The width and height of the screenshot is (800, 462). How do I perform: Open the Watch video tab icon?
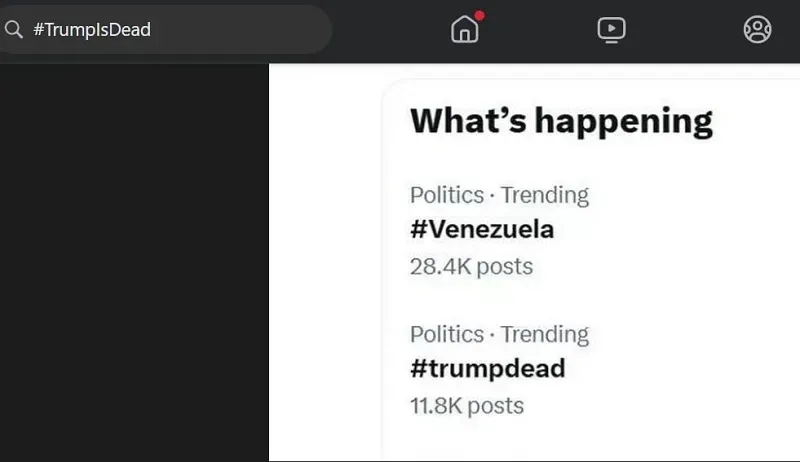point(611,30)
